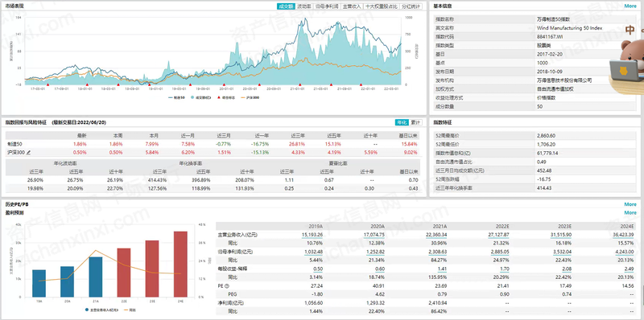
Task: Toggle the blue 主营业务收入 legend dot below bar chart
Action: tap(87, 310)
